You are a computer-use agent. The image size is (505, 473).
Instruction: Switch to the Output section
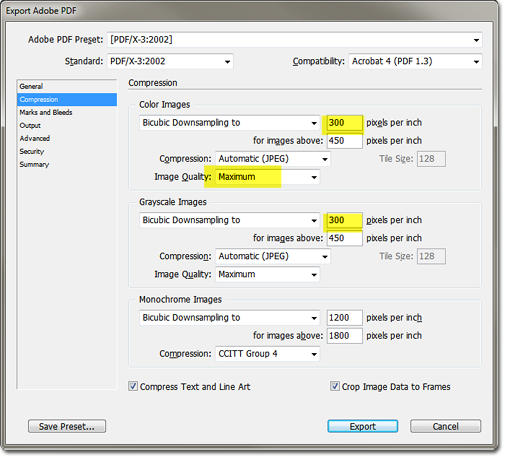[x=67, y=125]
